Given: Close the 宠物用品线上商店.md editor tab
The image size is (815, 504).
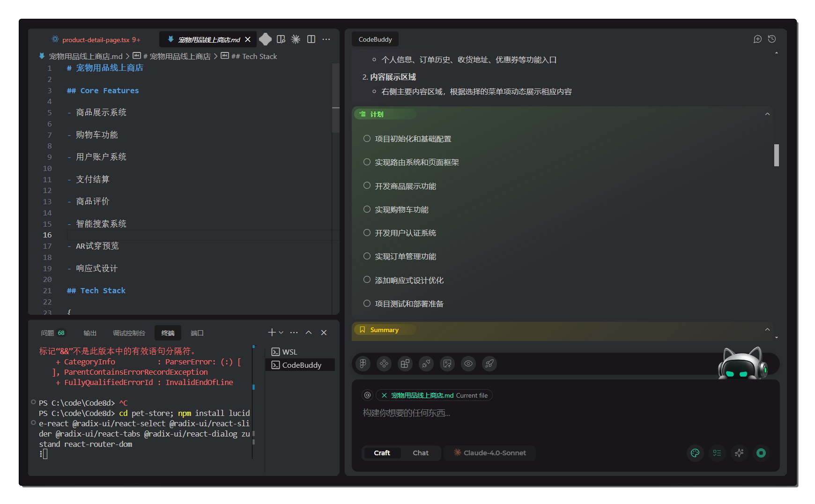Looking at the screenshot, I should 248,40.
